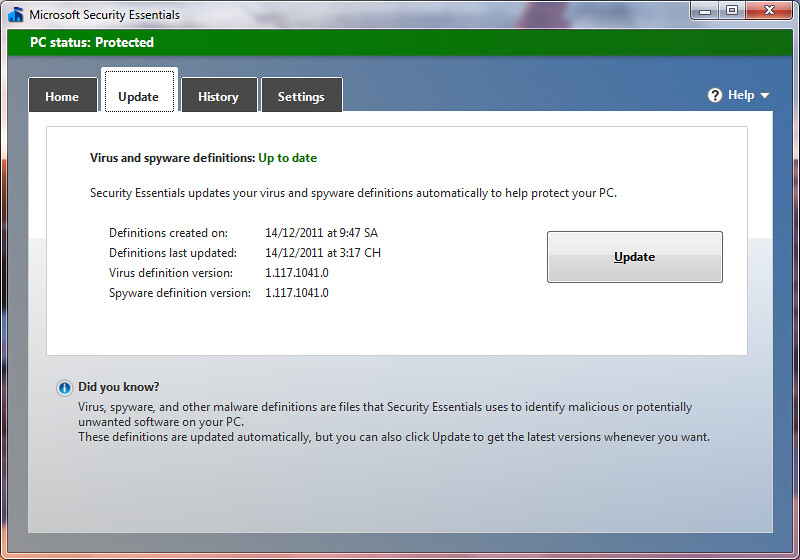Click the 'Microsoft Security Essentials' window title text
The width and height of the screenshot is (800, 560).
pyautogui.click(x=105, y=15)
